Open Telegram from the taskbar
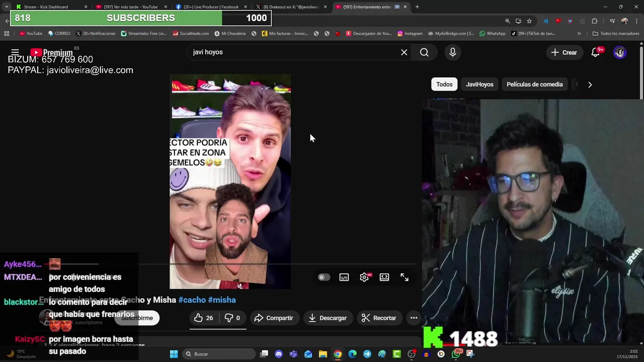The height and width of the screenshot is (362, 644). pos(367,354)
